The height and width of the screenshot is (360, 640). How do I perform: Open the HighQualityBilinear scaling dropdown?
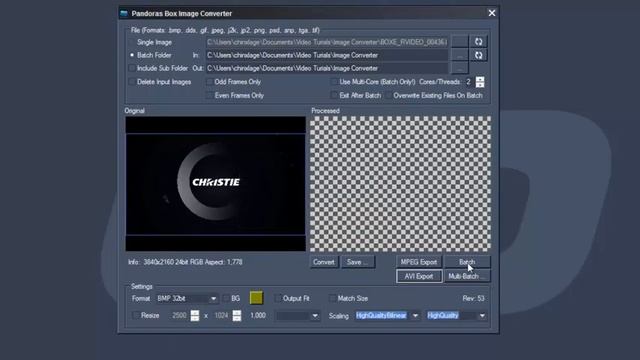click(387, 316)
